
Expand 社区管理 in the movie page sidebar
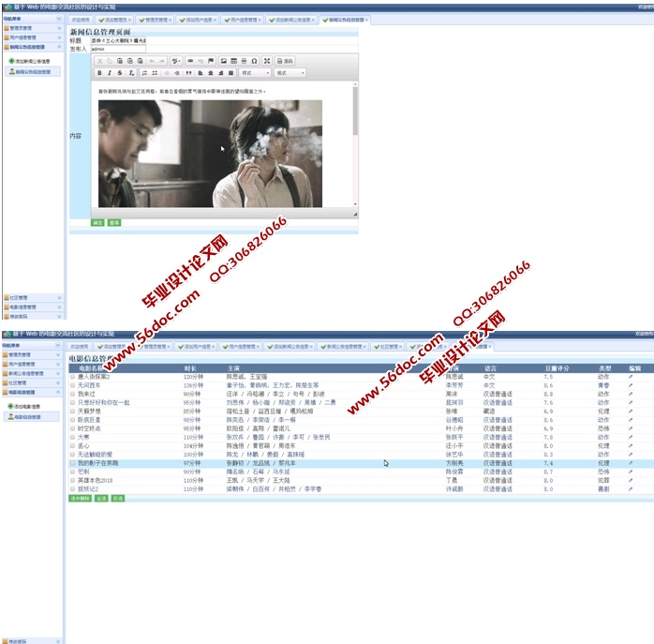[32, 382]
